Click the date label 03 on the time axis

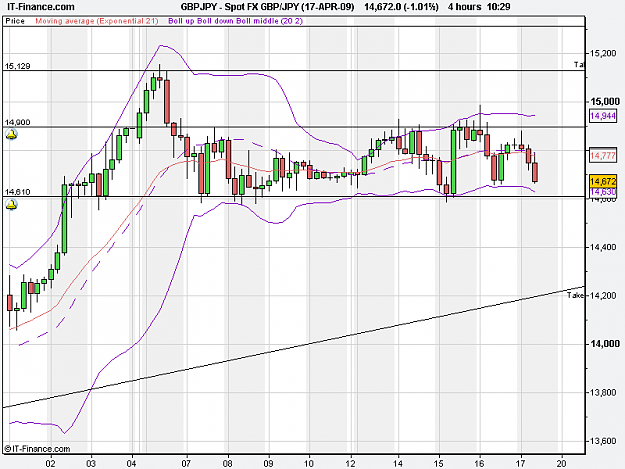click(x=91, y=463)
